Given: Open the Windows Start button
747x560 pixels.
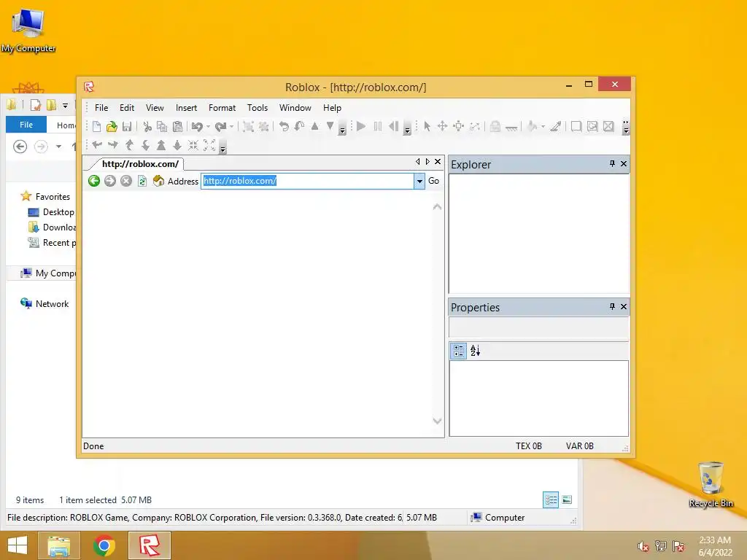Looking at the screenshot, I should click(x=18, y=545).
